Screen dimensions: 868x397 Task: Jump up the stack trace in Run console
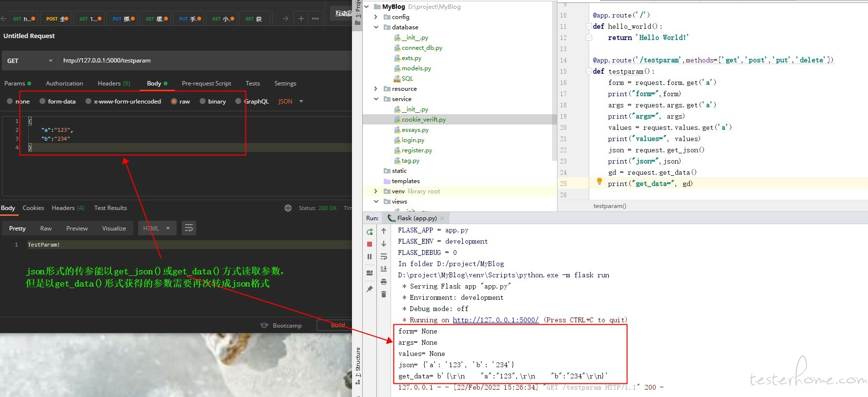pos(384,231)
